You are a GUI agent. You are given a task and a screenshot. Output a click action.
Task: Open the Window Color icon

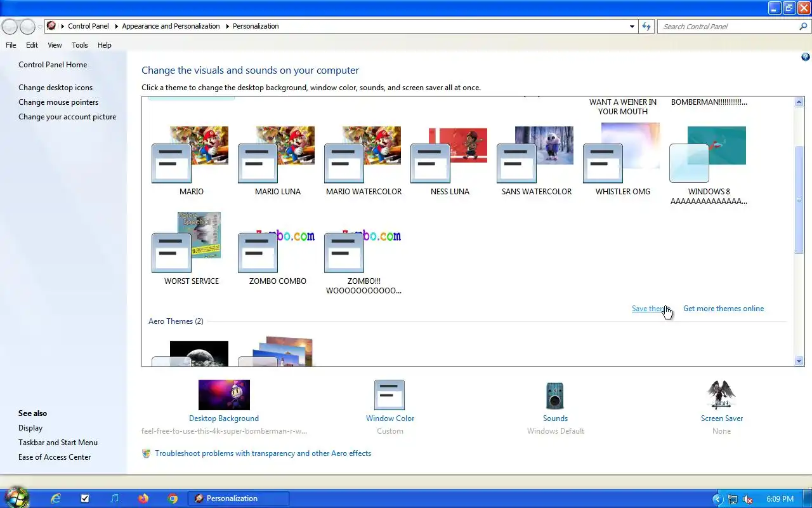[x=390, y=395]
